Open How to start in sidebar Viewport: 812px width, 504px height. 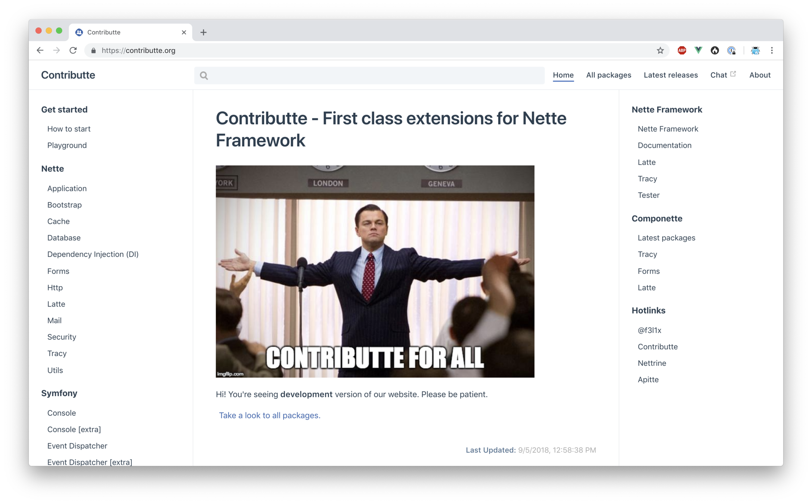point(69,129)
